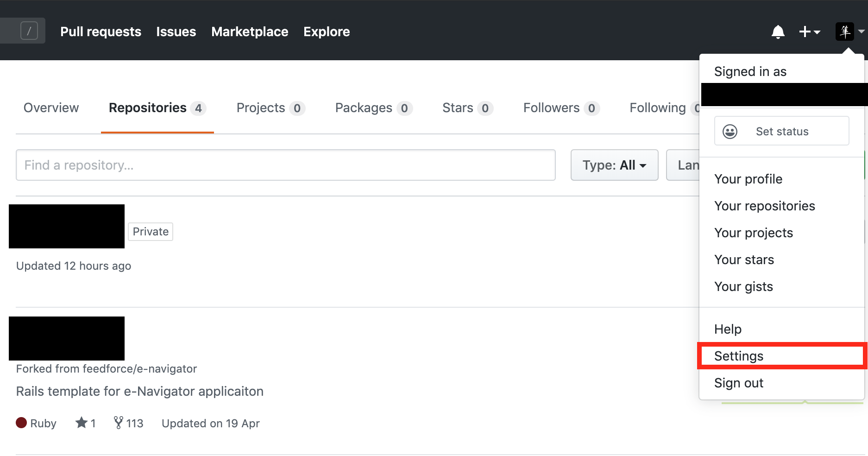868x456 pixels.
Task: Click the smiley emoji in Set status
Action: (x=729, y=131)
